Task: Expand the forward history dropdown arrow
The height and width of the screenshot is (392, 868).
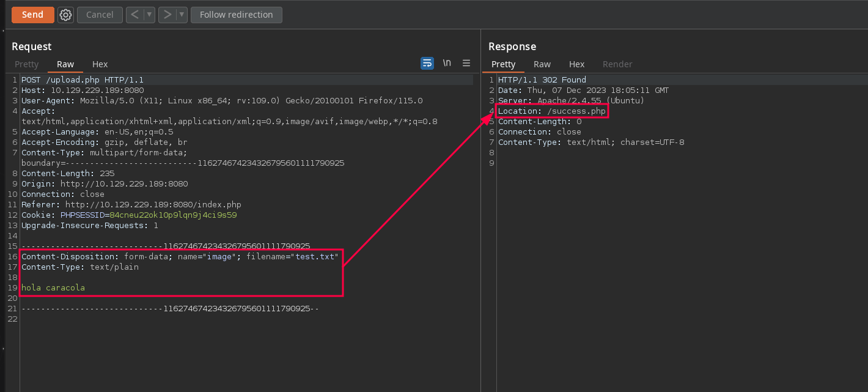Action: pos(182,15)
